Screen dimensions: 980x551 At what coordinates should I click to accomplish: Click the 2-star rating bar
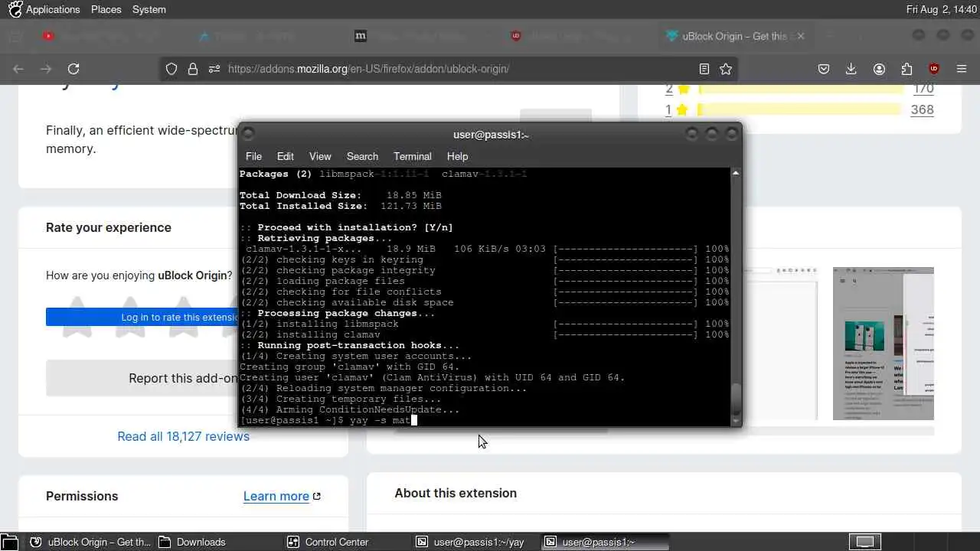[x=801, y=88]
